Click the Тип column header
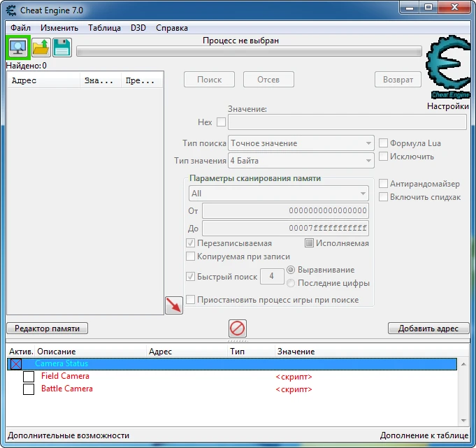The height and width of the screenshot is (448, 476). (x=251, y=352)
